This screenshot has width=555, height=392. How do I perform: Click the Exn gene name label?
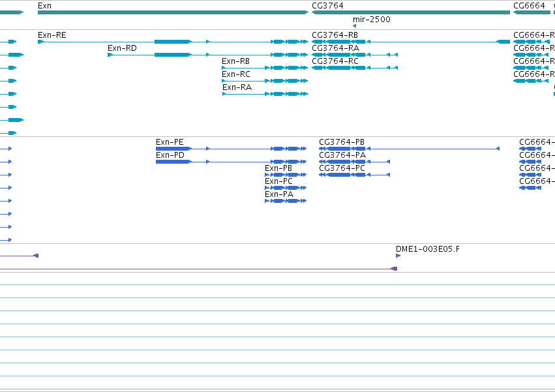(44, 6)
